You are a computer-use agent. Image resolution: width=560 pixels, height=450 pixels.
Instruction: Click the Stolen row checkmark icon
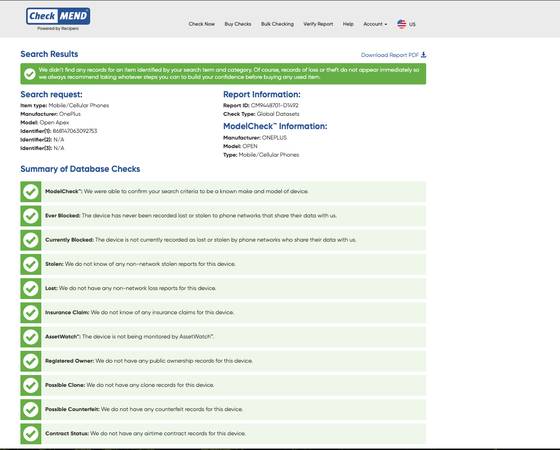(x=31, y=264)
